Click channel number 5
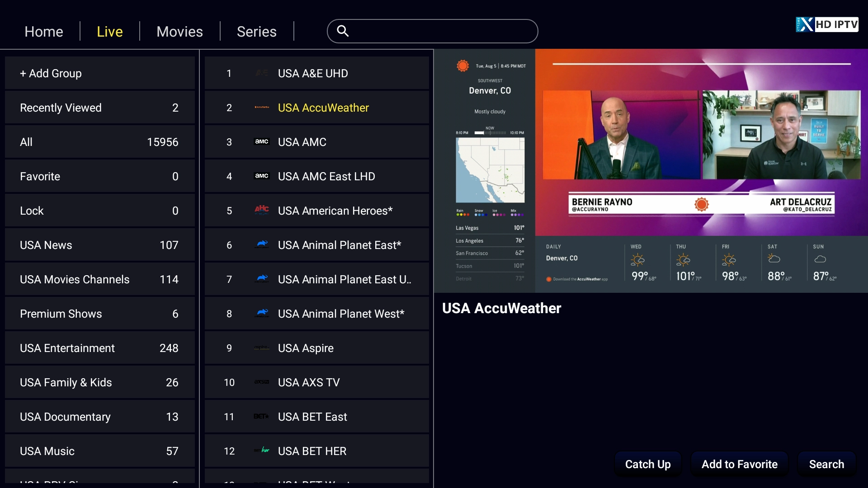The width and height of the screenshot is (868, 488). [x=229, y=211]
